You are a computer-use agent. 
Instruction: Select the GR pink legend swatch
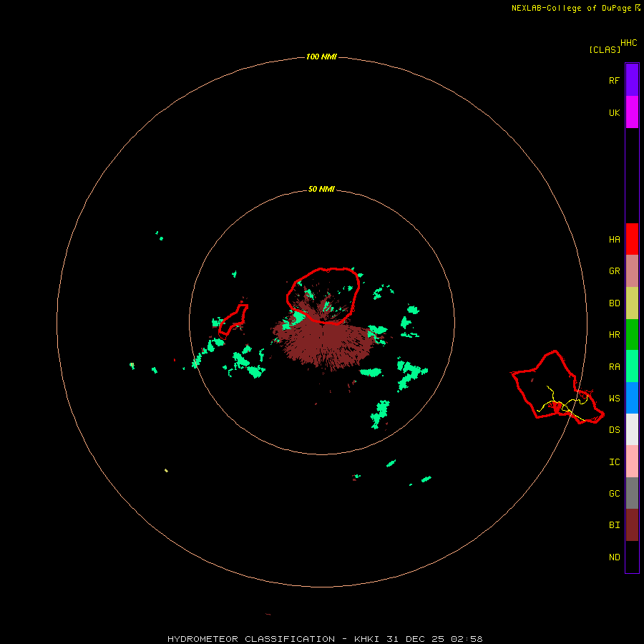point(632,271)
